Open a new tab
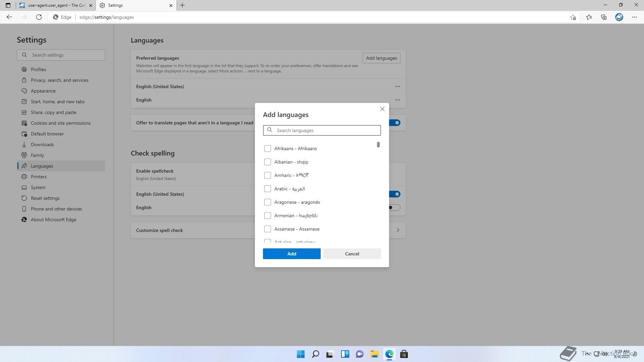This screenshot has width=644, height=362. point(182,5)
